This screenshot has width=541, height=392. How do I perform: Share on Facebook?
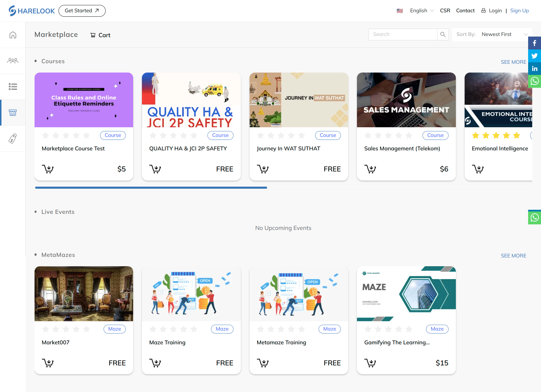point(535,43)
